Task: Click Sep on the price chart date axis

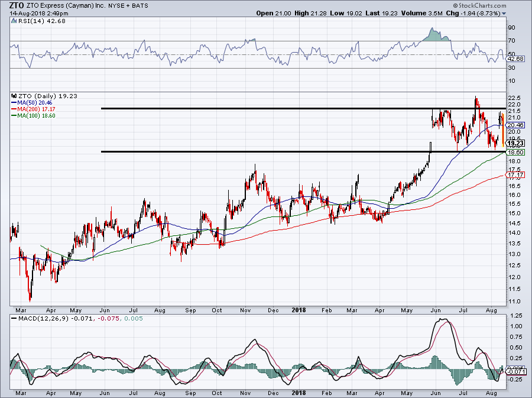Action: [191, 310]
